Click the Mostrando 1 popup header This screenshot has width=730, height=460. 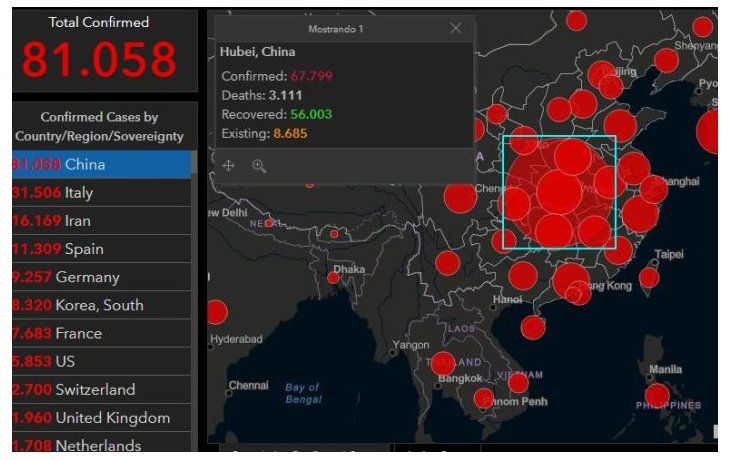[x=336, y=29]
